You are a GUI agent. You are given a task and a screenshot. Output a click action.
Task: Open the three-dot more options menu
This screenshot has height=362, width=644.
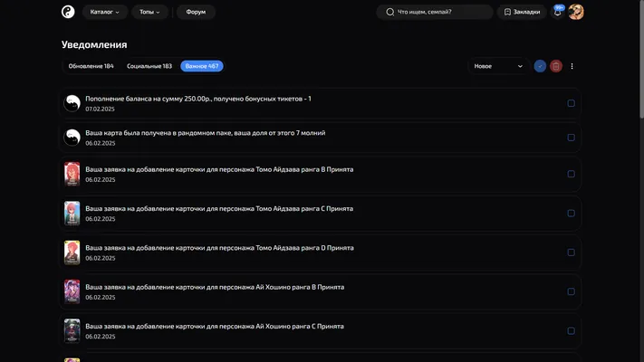pos(572,66)
